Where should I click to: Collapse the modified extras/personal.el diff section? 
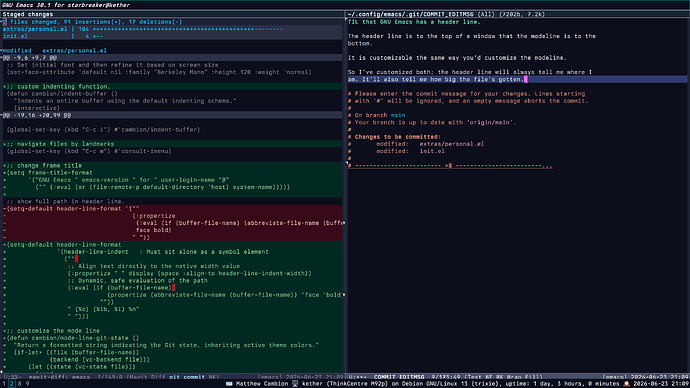coord(55,51)
